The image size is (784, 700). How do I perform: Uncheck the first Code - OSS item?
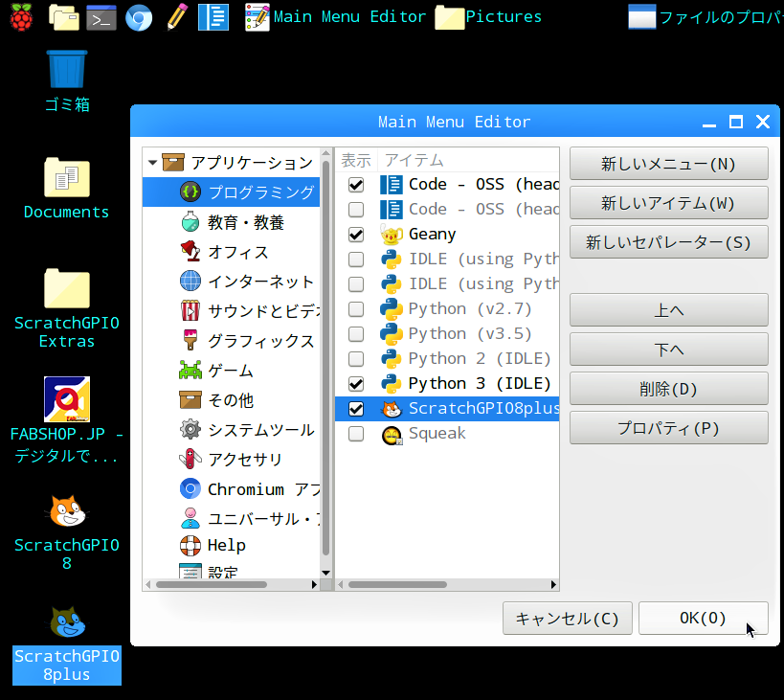356,185
